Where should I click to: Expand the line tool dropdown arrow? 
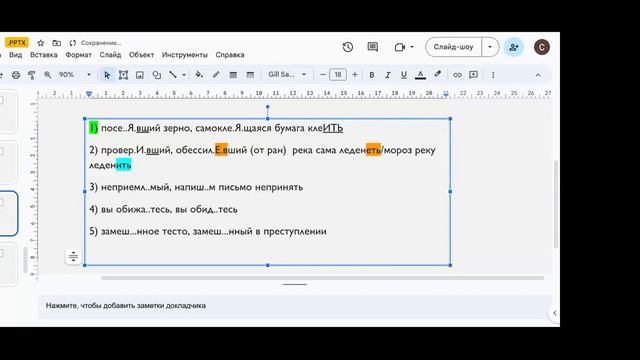pos(184,75)
